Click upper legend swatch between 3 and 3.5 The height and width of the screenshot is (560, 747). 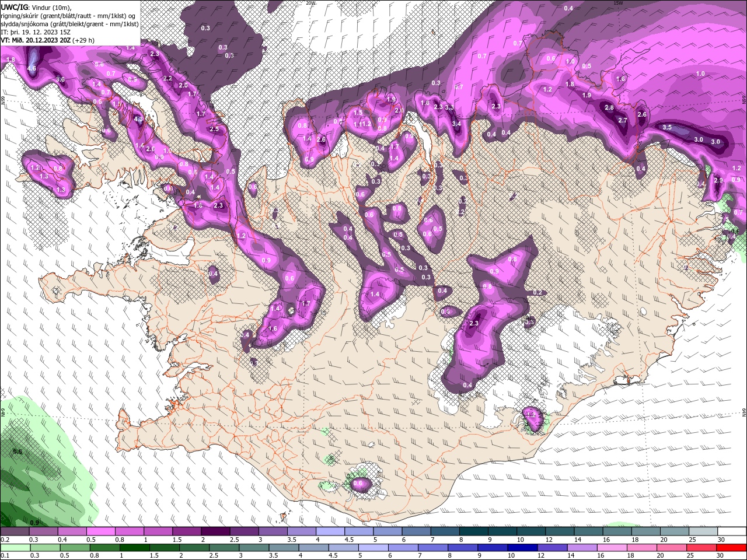coord(273,531)
